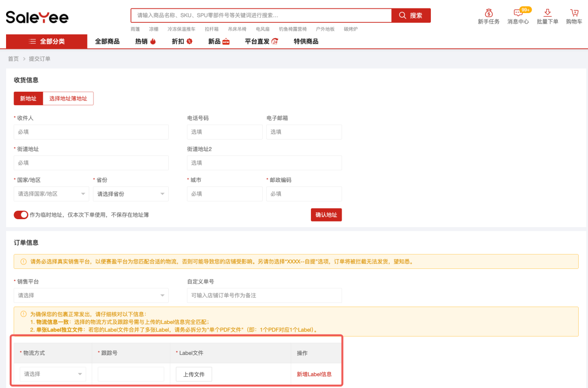
Task: Open the 购物车 shopping cart icon
Action: (574, 13)
